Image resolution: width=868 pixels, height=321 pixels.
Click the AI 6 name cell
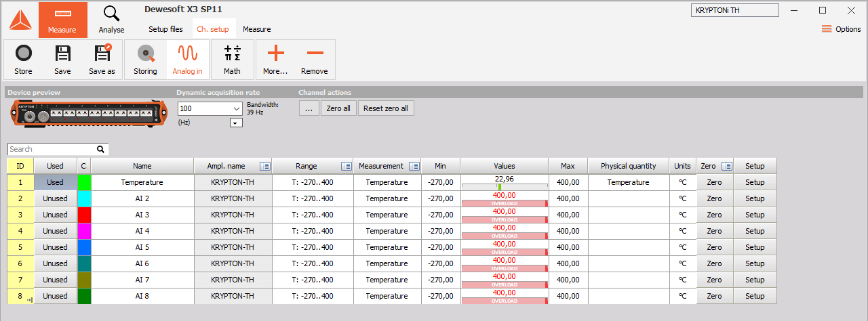click(142, 263)
